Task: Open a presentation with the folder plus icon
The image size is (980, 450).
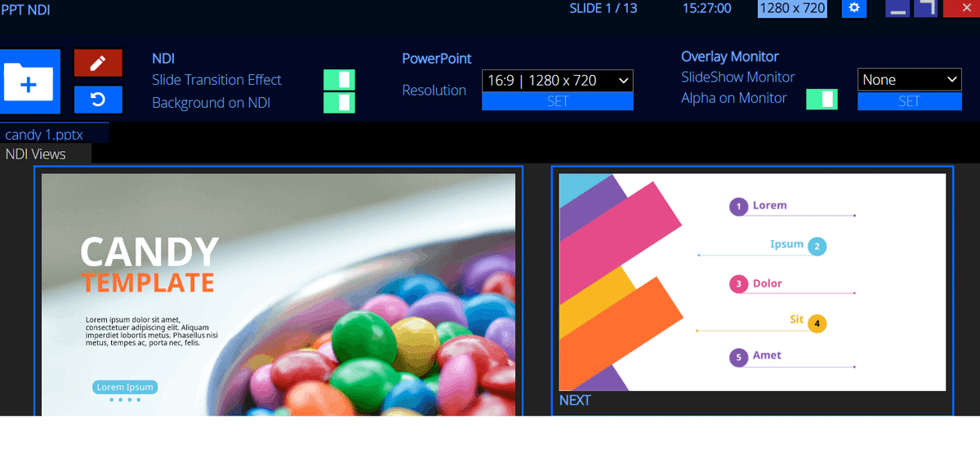Action: 29,82
